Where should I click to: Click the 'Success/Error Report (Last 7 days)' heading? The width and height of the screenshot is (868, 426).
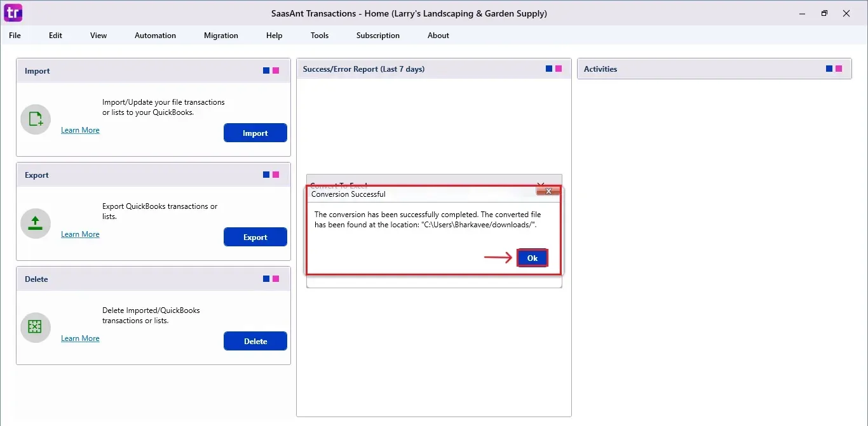click(x=363, y=69)
